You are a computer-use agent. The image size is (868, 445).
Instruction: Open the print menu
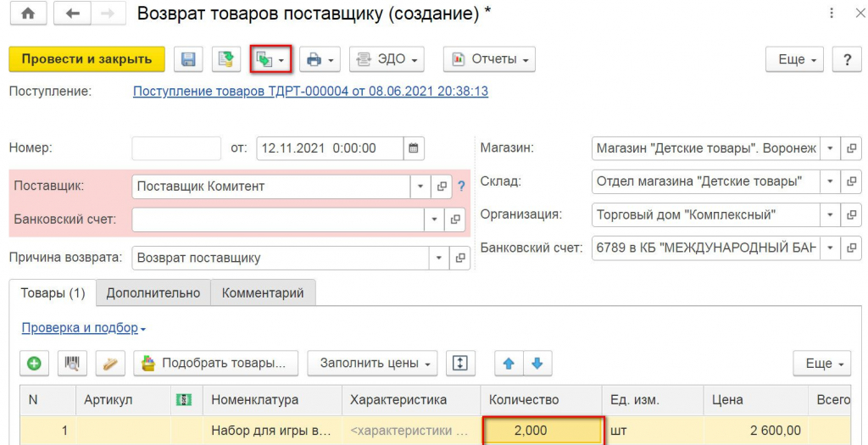coord(320,59)
